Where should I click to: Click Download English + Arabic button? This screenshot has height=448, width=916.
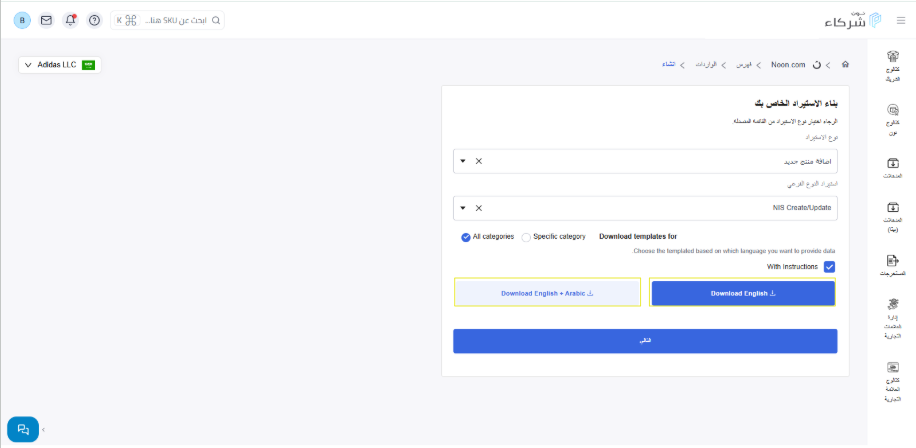coord(547,293)
